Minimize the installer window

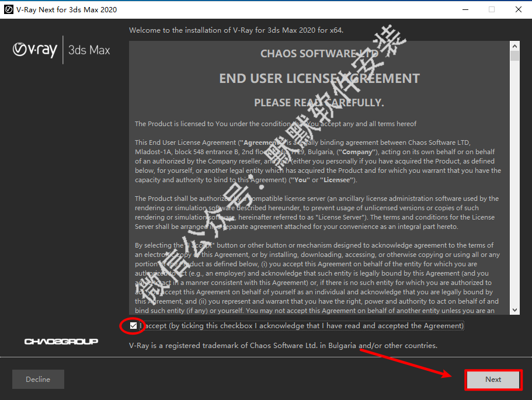(465, 9)
